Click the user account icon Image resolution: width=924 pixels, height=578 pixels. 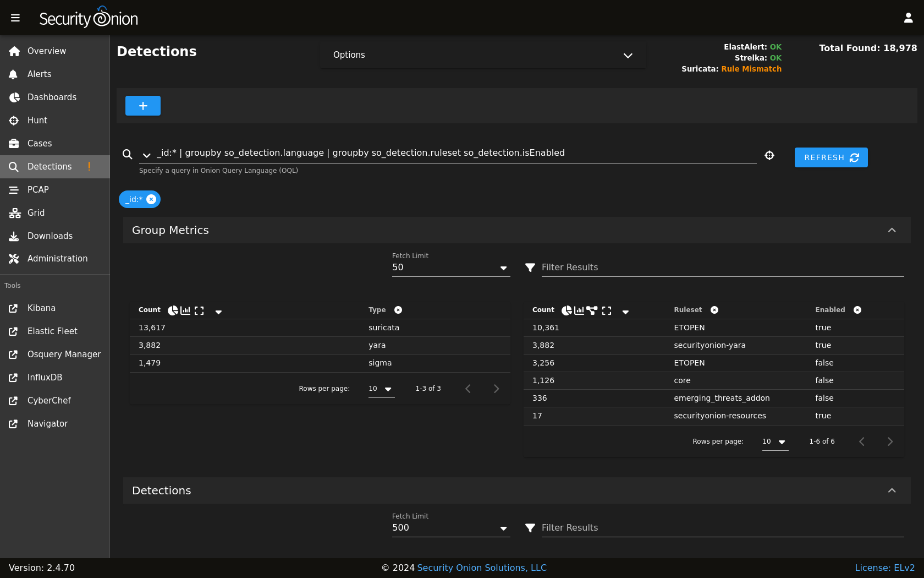coord(908,18)
